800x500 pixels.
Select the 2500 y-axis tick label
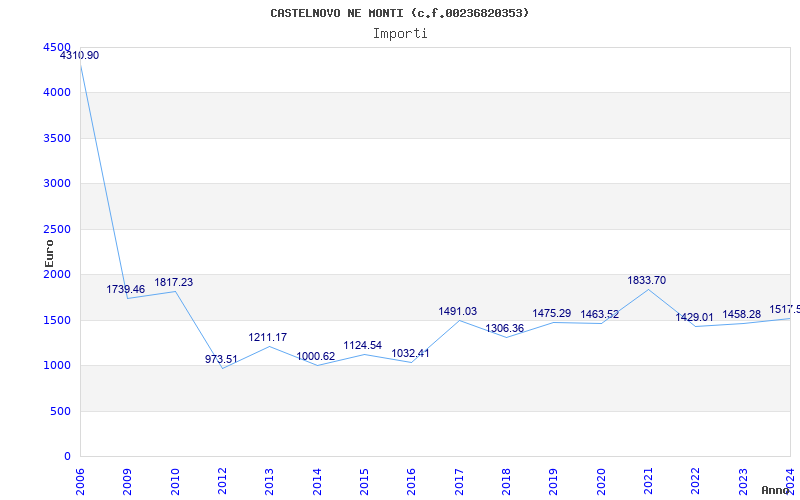(x=57, y=229)
